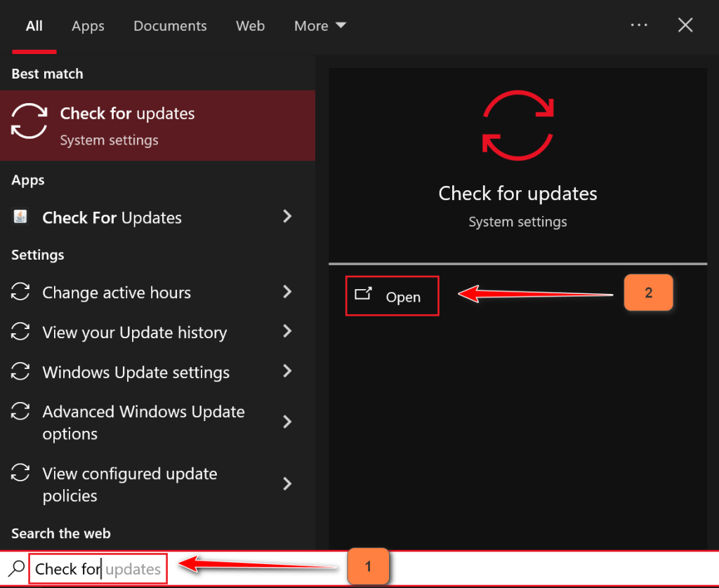Expand Advanced Windows Update options chevron
This screenshot has height=588, width=719.
pos(287,422)
